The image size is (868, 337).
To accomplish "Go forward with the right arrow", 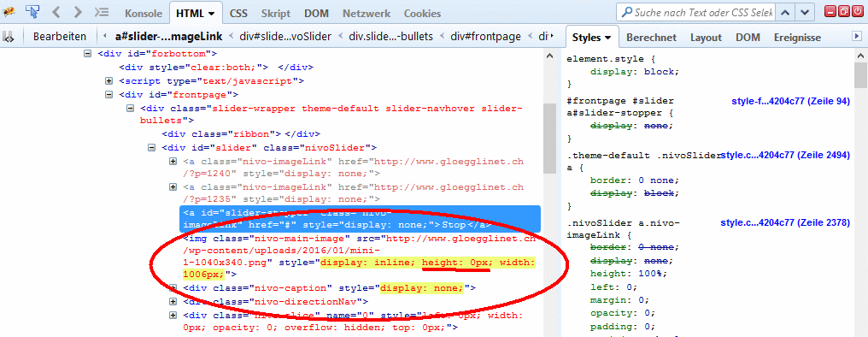I will (78, 11).
